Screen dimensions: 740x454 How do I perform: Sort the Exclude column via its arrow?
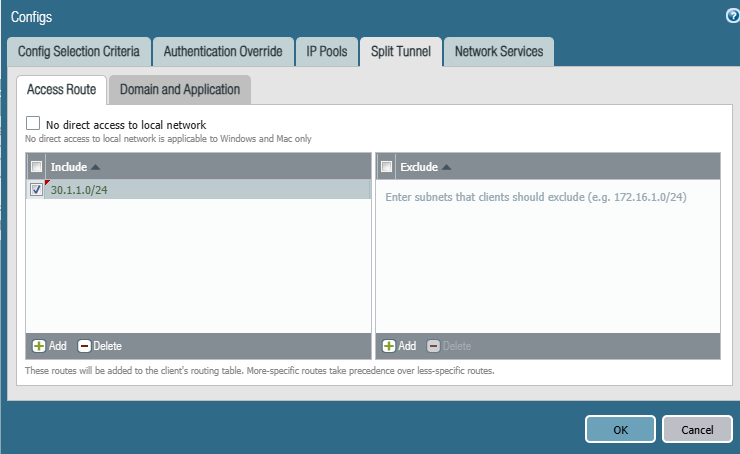tap(446, 167)
